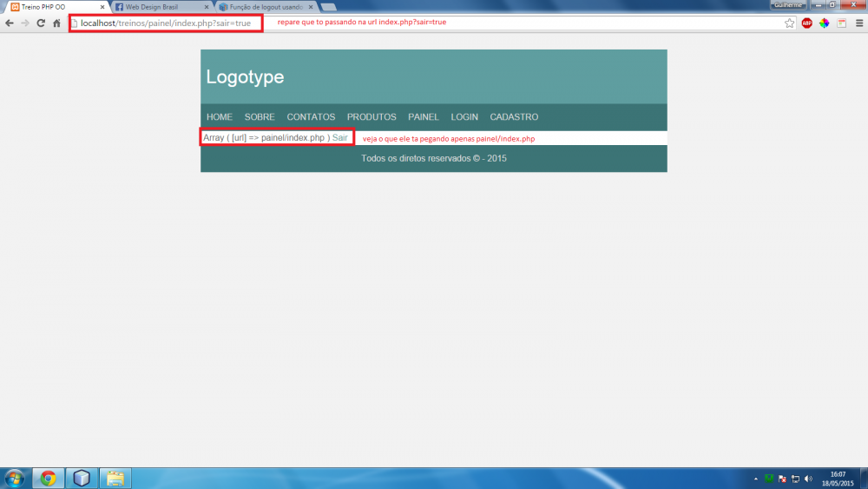
Task: Reload the page with the refresh icon
Action: 40,23
